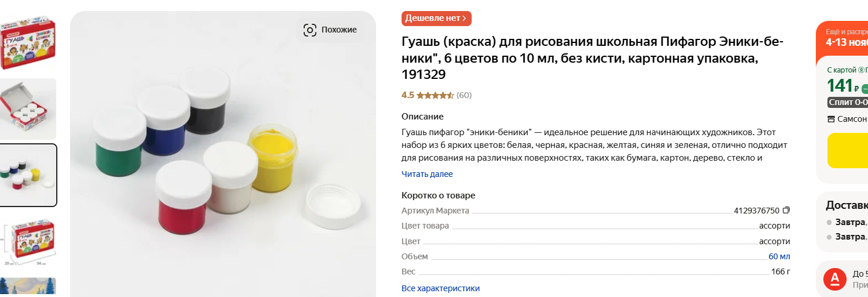868x297 pixels.
Task: Expand description with "Читать далее"
Action: coord(427,174)
